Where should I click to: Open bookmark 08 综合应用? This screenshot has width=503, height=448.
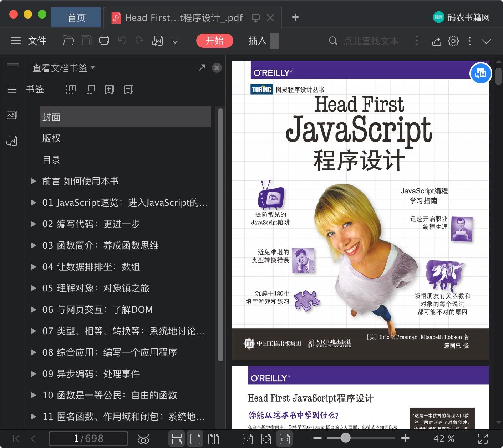tap(110, 352)
